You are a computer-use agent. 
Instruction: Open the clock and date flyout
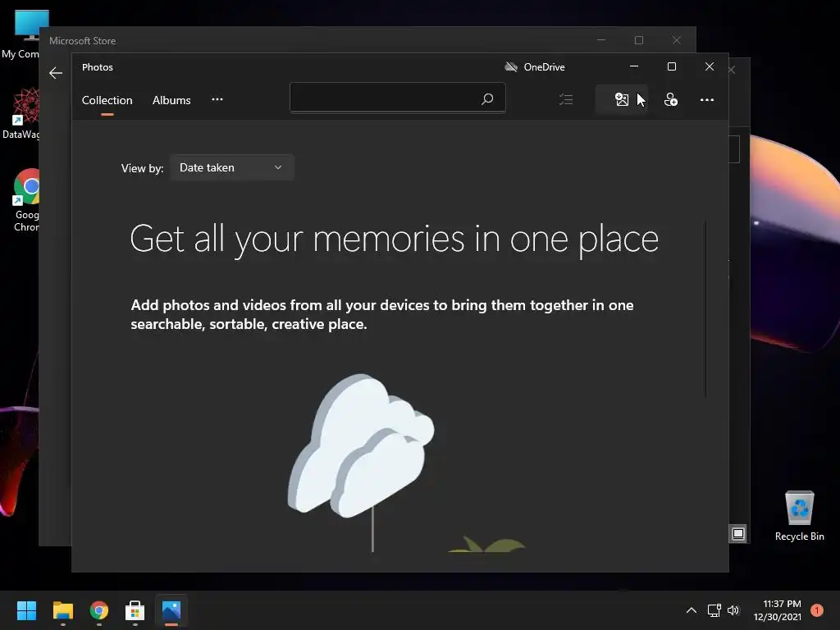click(778, 610)
